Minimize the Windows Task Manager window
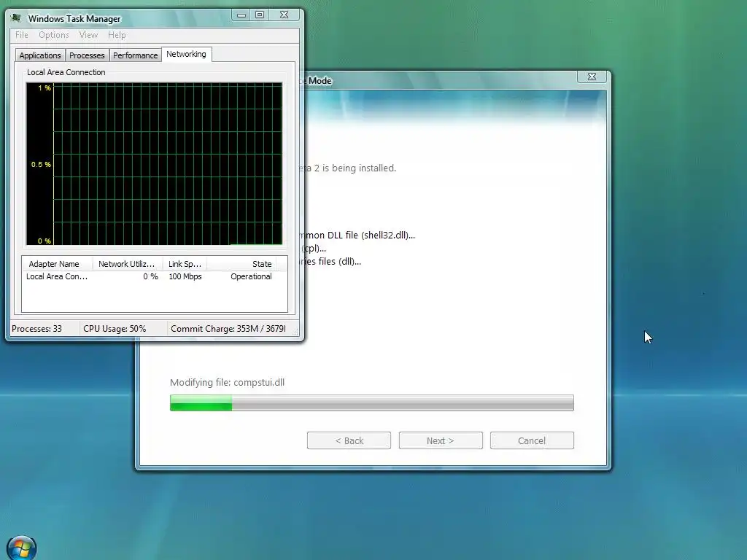This screenshot has width=747, height=560. tap(241, 15)
